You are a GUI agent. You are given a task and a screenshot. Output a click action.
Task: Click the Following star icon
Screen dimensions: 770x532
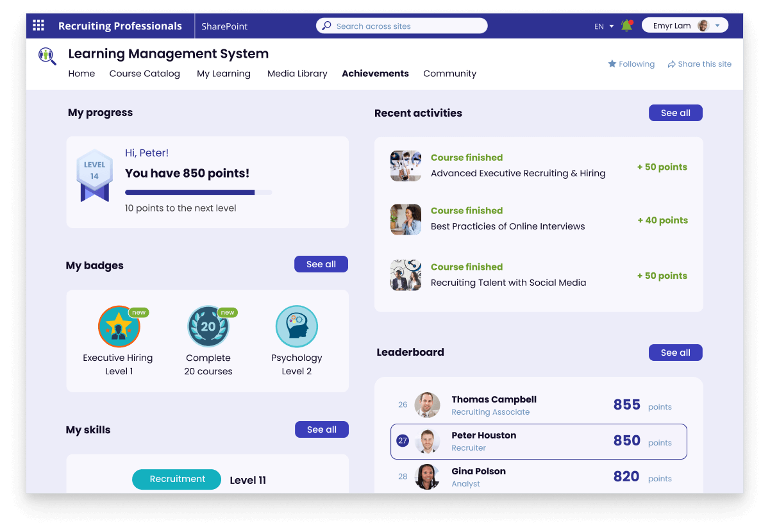tap(612, 64)
